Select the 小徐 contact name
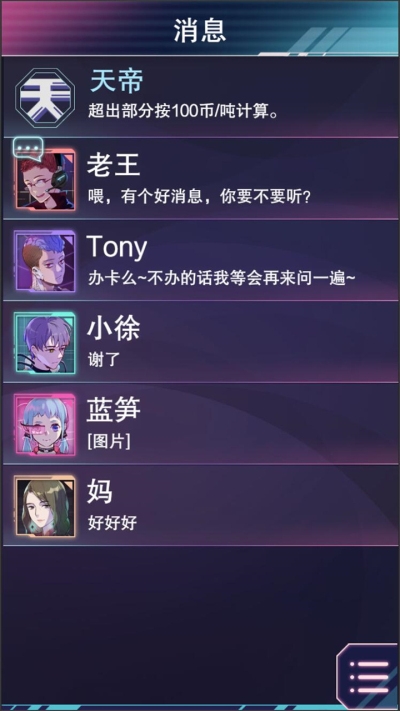Image resolution: width=400 pixels, height=711 pixels. click(113, 329)
